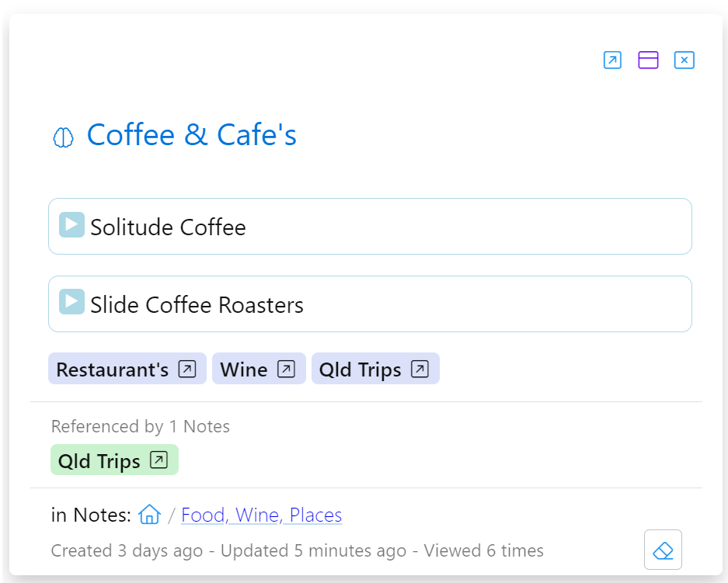This screenshot has width=728, height=583.
Task: Open the Restaurant's tag arrow icon
Action: coord(187,370)
